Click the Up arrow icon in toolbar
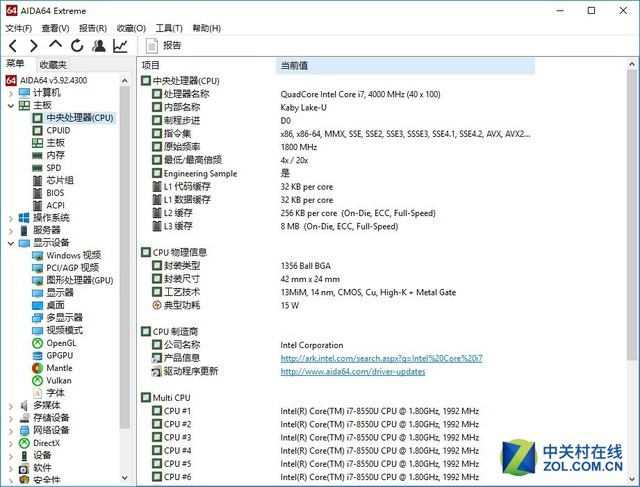This screenshot has height=487, width=640. (55, 45)
